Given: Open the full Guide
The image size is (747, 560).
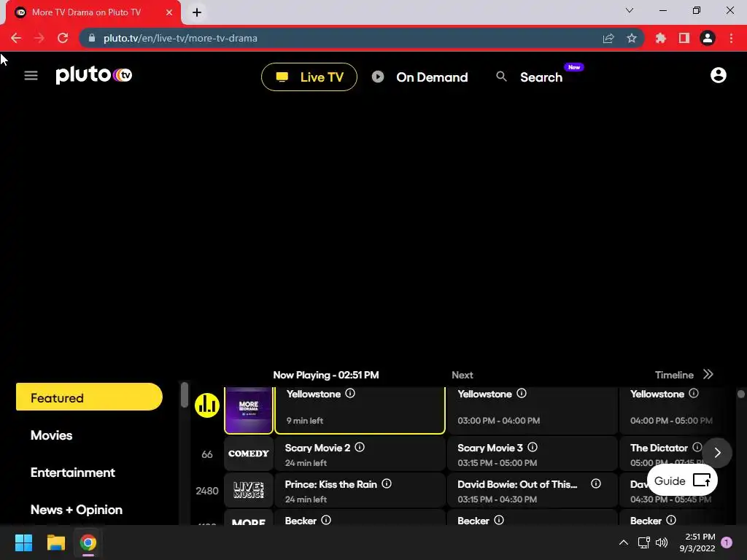Looking at the screenshot, I should (x=682, y=481).
